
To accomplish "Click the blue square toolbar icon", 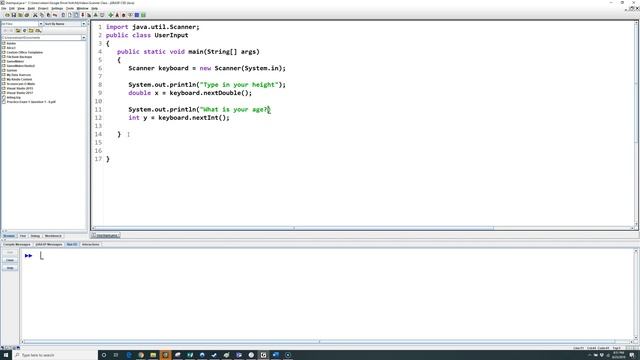I will point(137,15).
